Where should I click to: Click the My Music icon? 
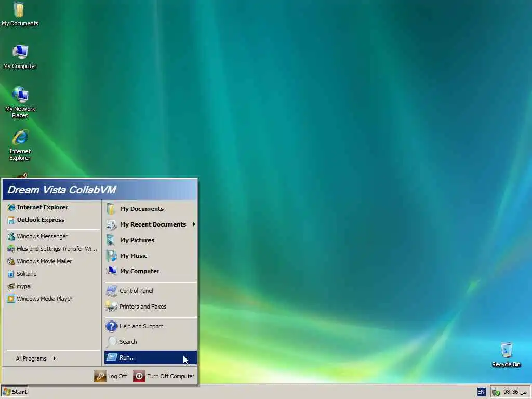click(x=111, y=256)
